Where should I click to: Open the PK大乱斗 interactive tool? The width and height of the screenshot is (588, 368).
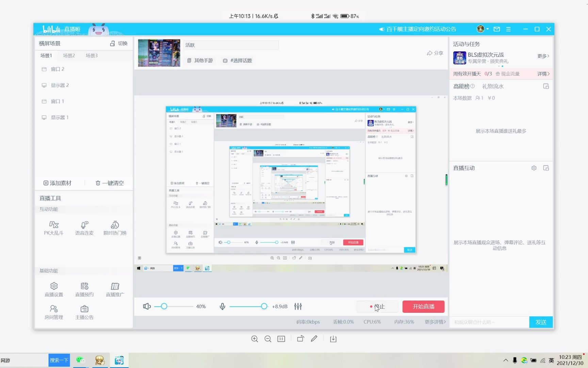point(53,228)
